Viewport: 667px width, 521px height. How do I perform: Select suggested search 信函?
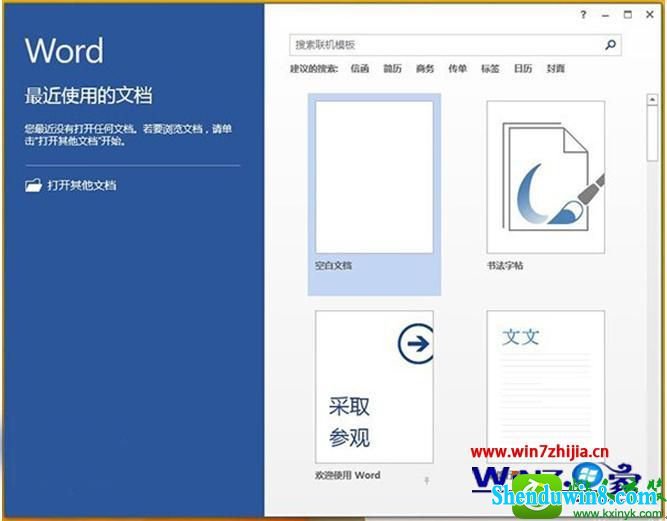pyautogui.click(x=359, y=68)
